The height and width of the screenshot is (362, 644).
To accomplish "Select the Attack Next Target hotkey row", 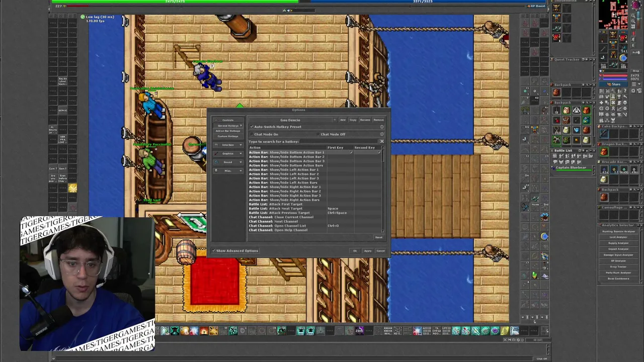I will [314, 209].
